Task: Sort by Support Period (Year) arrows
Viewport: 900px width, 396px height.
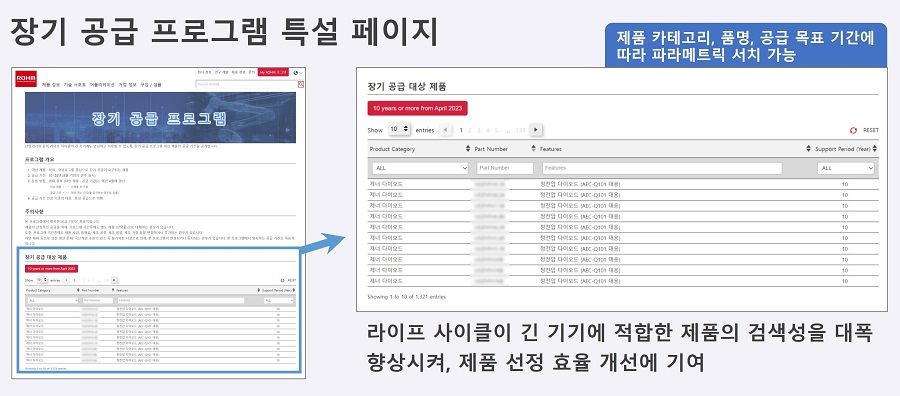Action: [x=875, y=149]
